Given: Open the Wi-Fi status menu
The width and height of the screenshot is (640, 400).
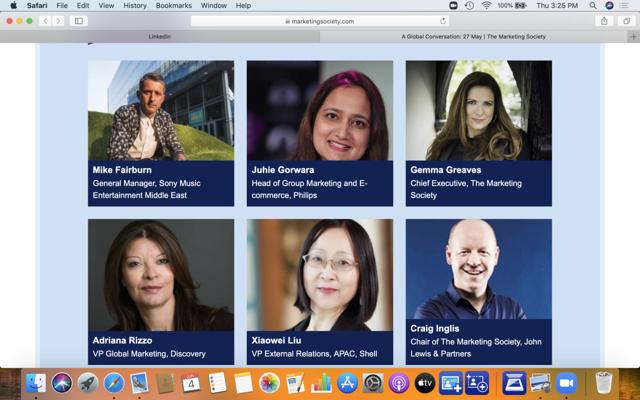Looking at the screenshot, I should click(x=486, y=5).
